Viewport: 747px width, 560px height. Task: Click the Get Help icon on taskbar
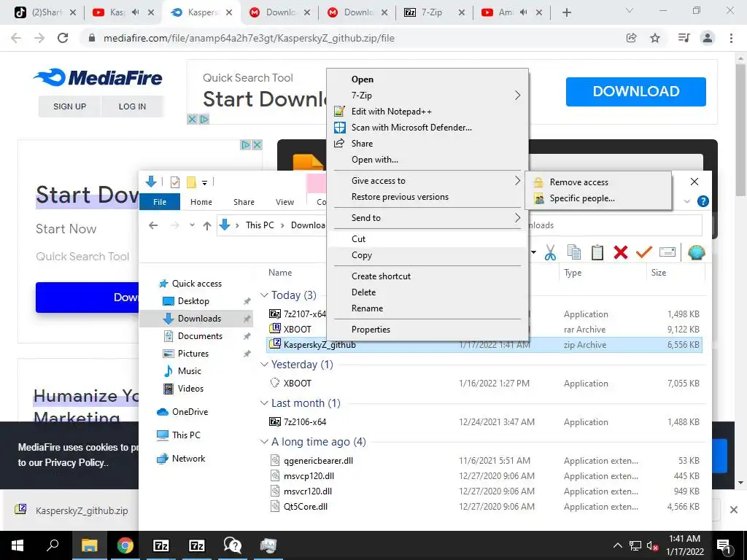pyautogui.click(x=232, y=545)
